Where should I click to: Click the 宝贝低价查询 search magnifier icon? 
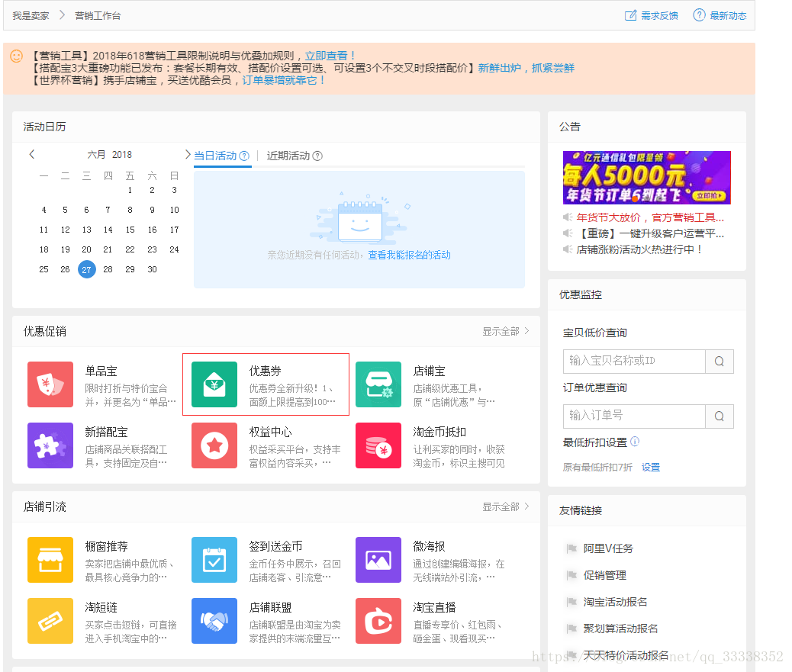(720, 362)
